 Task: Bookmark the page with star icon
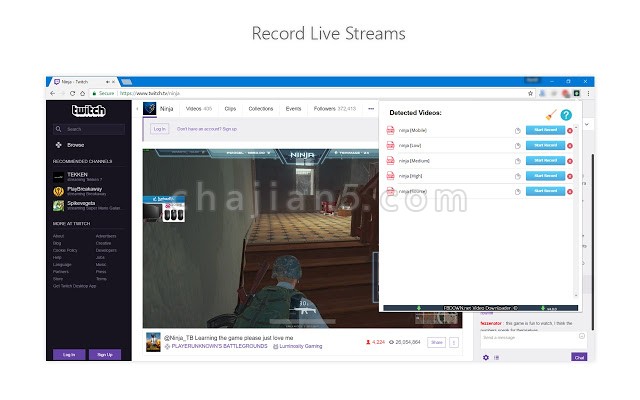pos(530,93)
